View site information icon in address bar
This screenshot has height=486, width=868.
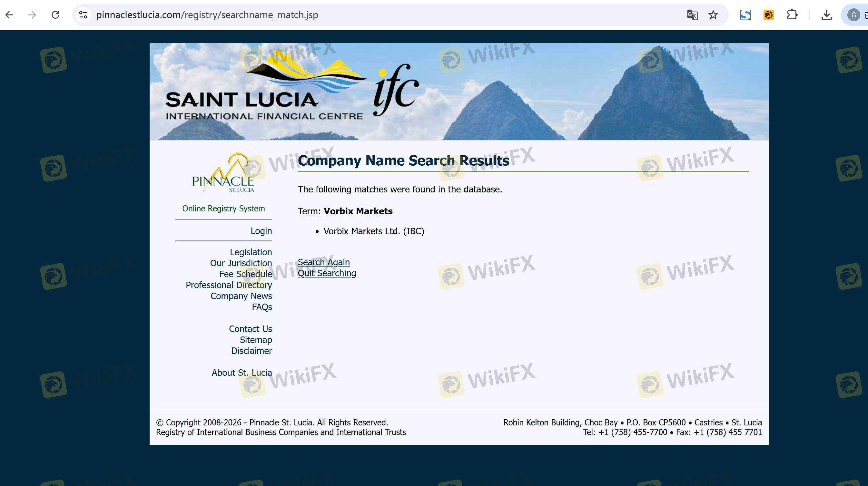coord(83,15)
